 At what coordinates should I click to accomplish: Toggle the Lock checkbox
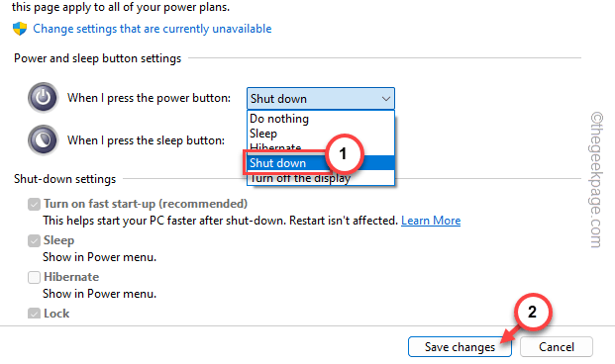point(34,314)
